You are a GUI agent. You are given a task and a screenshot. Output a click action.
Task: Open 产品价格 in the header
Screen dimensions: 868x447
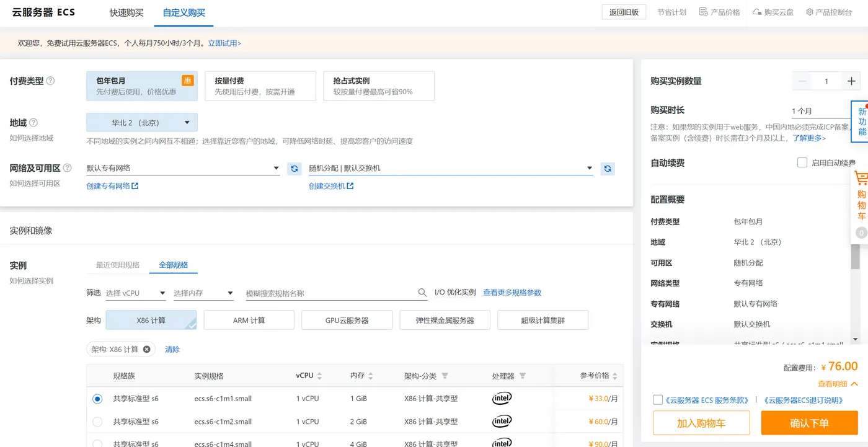(x=719, y=12)
